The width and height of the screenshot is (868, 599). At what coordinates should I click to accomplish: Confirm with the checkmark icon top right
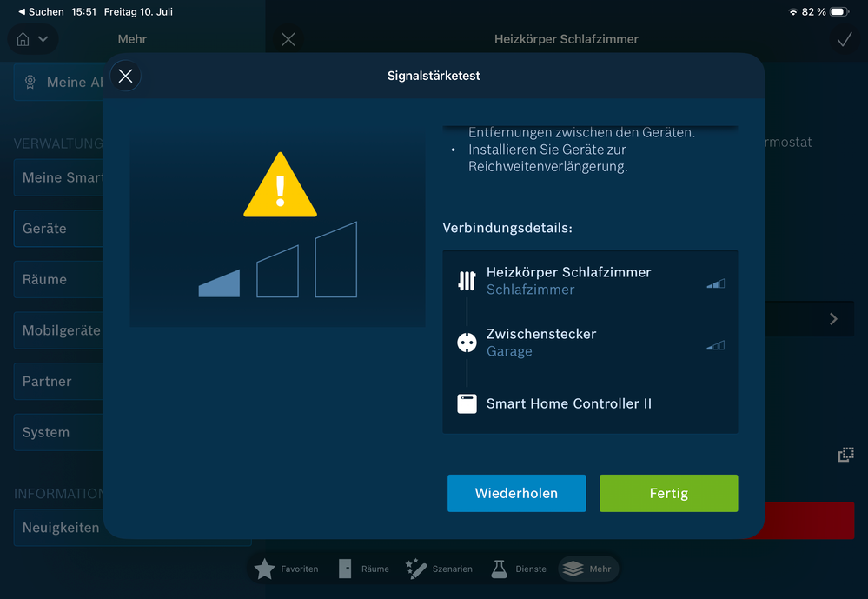click(845, 39)
